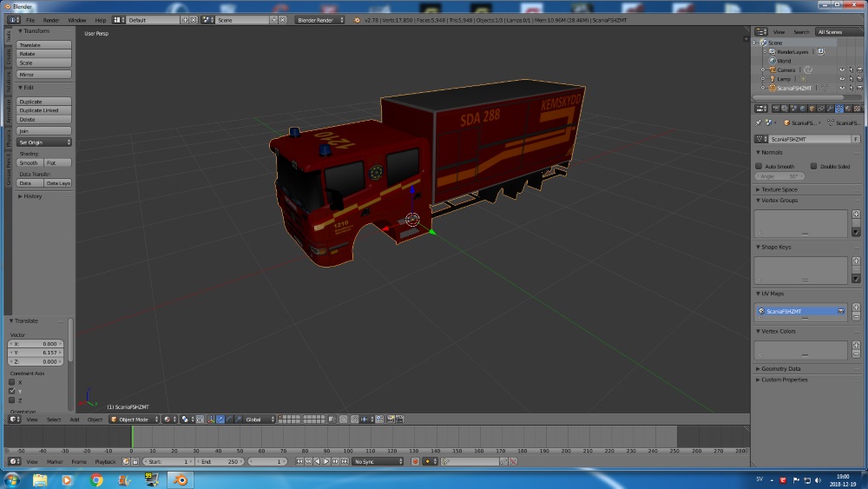Open the Windows Start menu
This screenshot has height=489, width=868.
click(11, 479)
